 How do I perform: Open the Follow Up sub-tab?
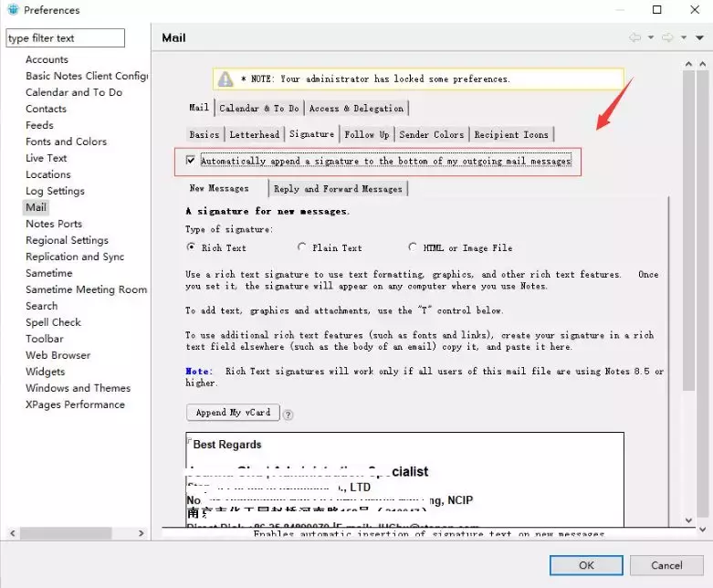click(366, 134)
